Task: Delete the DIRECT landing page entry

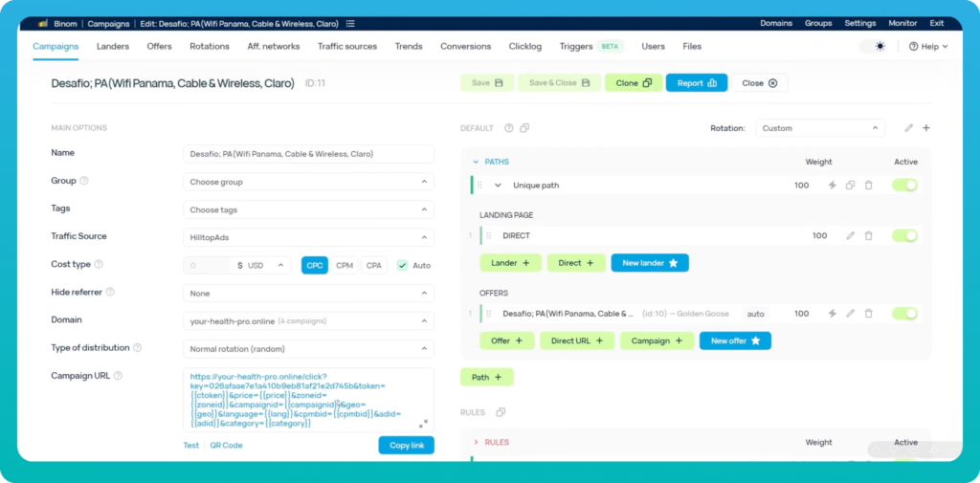Action: point(868,235)
